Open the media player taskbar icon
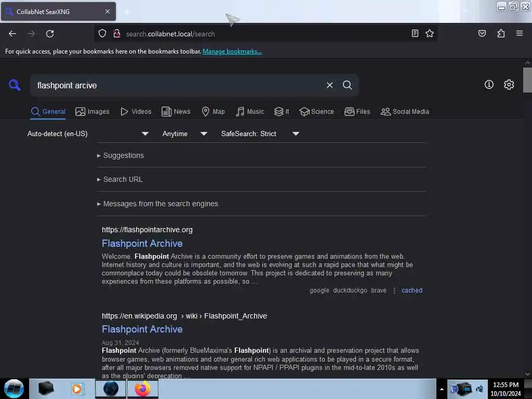Screen dimensions: 532x399 77,389
